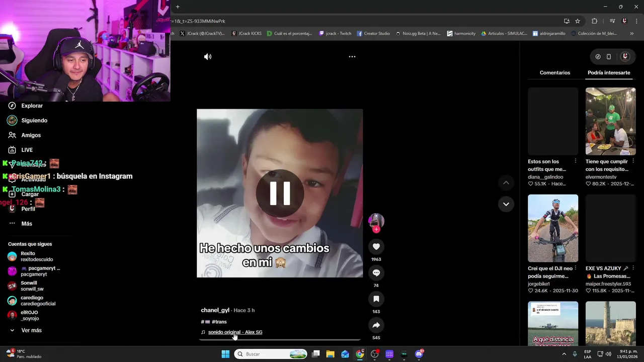Open the cyclist DJI neo video thumbnail
Screen dimensions: 644x362
[x=553, y=228]
